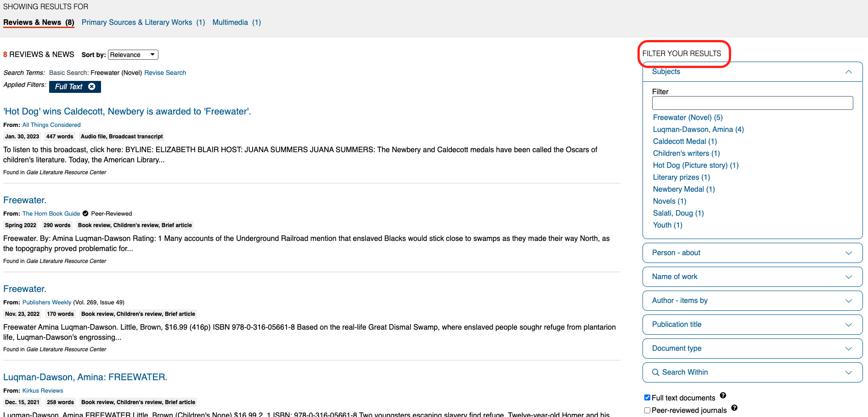Click the Revise Search link
The width and height of the screenshot is (868, 417).
click(x=165, y=73)
